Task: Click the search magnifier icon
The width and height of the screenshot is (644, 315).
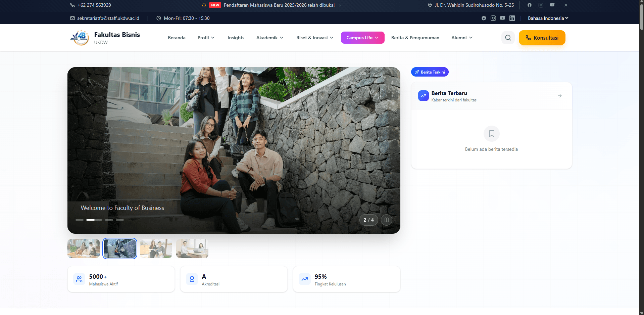Action: click(x=508, y=38)
